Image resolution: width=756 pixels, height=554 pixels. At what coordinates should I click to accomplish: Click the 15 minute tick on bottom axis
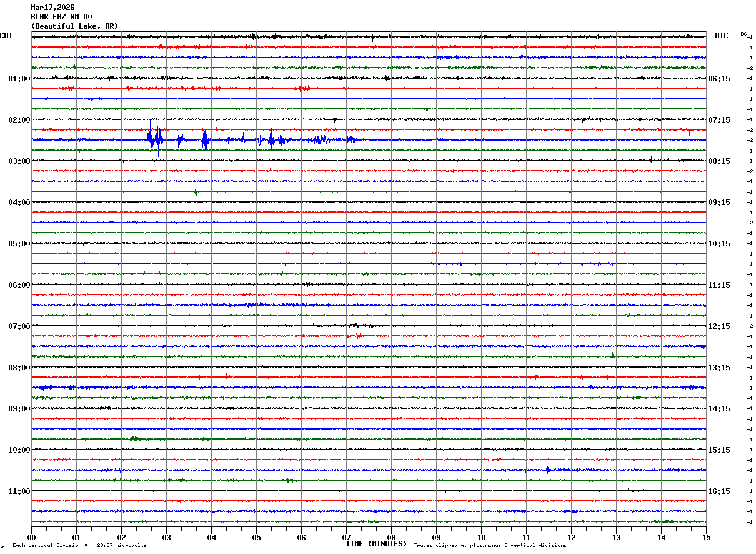(x=706, y=537)
